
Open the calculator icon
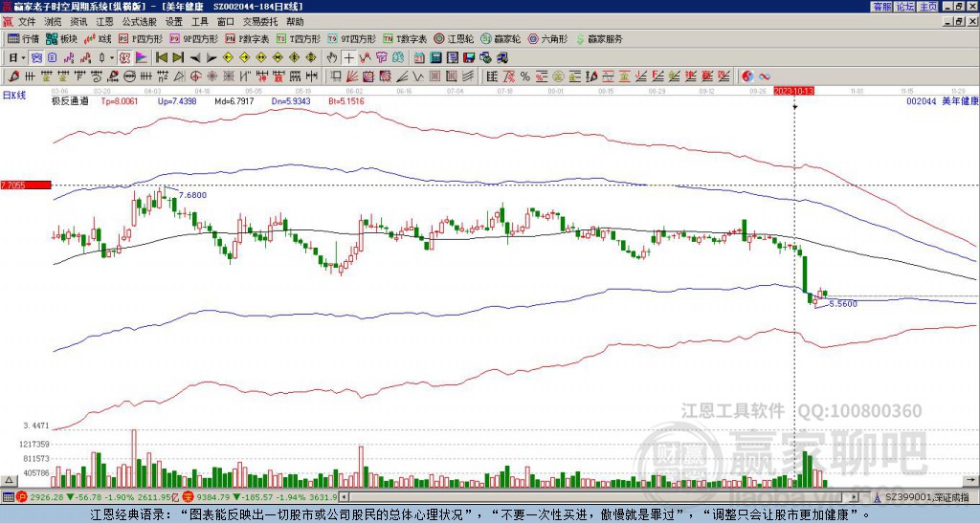click(x=435, y=57)
